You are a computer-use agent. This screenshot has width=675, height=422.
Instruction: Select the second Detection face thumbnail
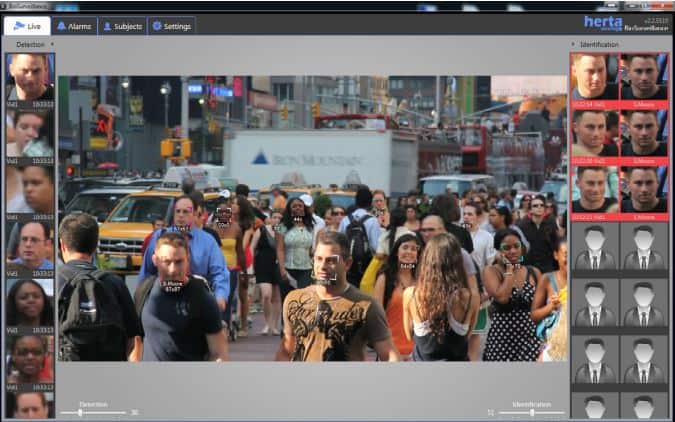pos(30,134)
